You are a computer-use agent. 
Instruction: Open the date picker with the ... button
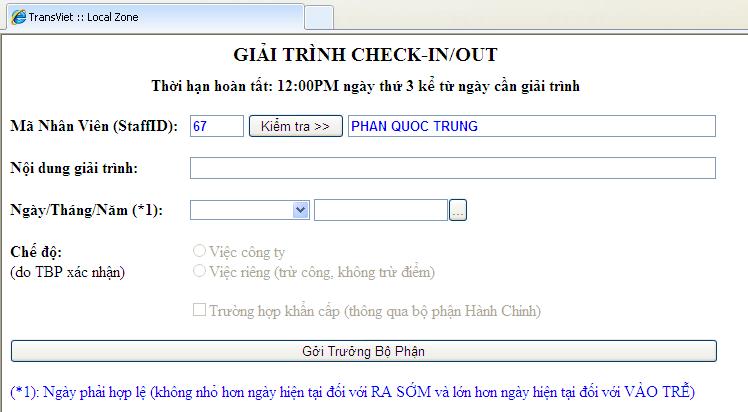coord(458,210)
